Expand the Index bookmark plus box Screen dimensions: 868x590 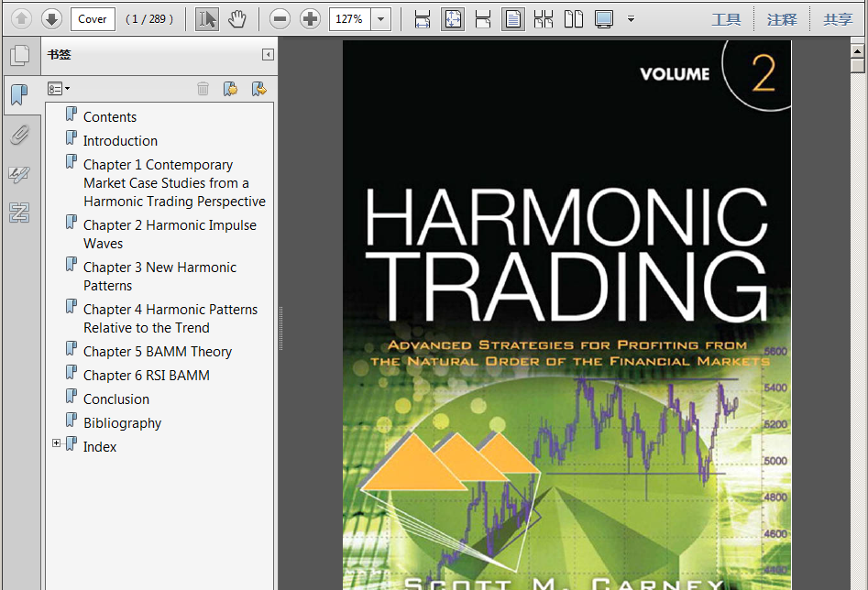[x=56, y=443]
